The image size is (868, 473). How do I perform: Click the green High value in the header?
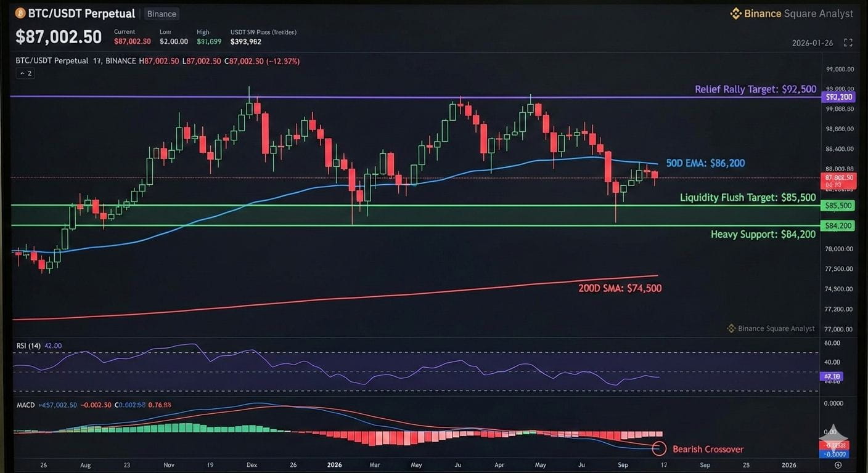[209, 41]
